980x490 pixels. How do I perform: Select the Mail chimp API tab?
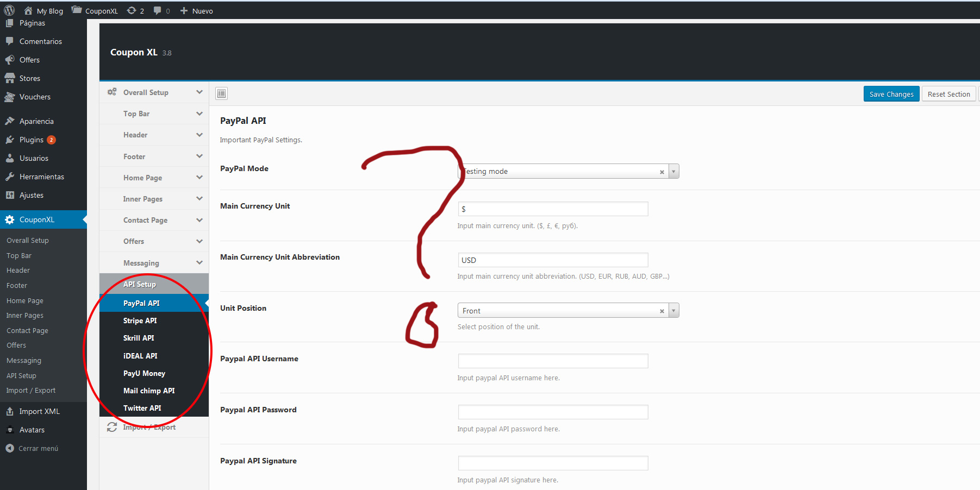154,391
